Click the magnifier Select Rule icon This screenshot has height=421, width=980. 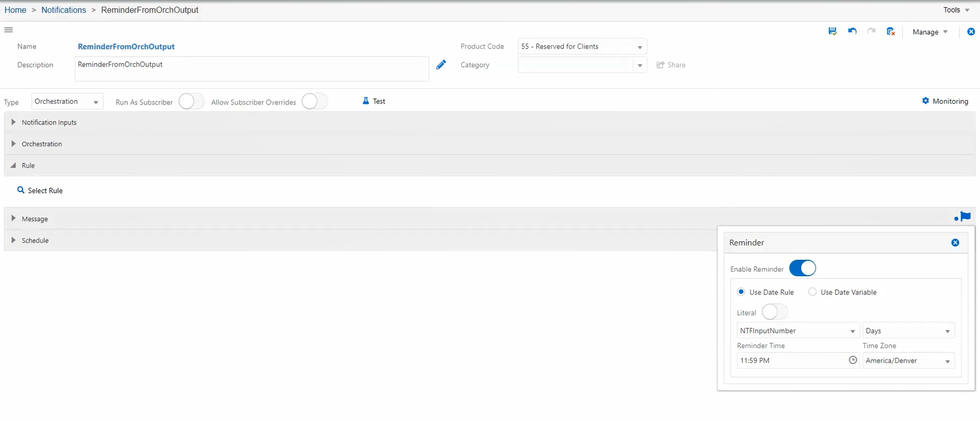coord(21,190)
